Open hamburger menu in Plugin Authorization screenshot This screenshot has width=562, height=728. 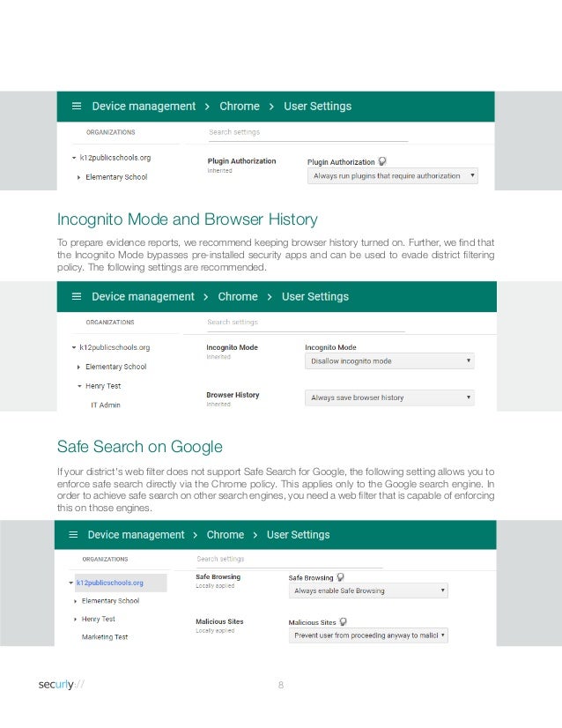coord(77,107)
